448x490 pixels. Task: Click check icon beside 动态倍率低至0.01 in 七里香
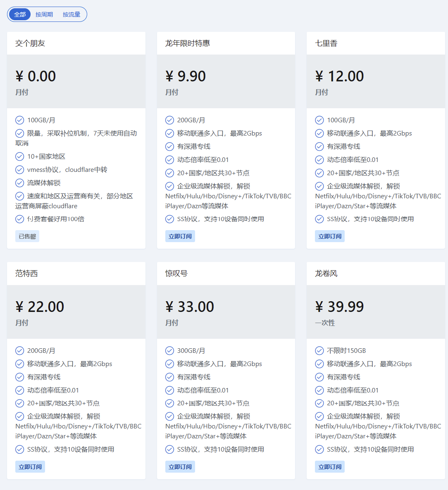(x=319, y=160)
